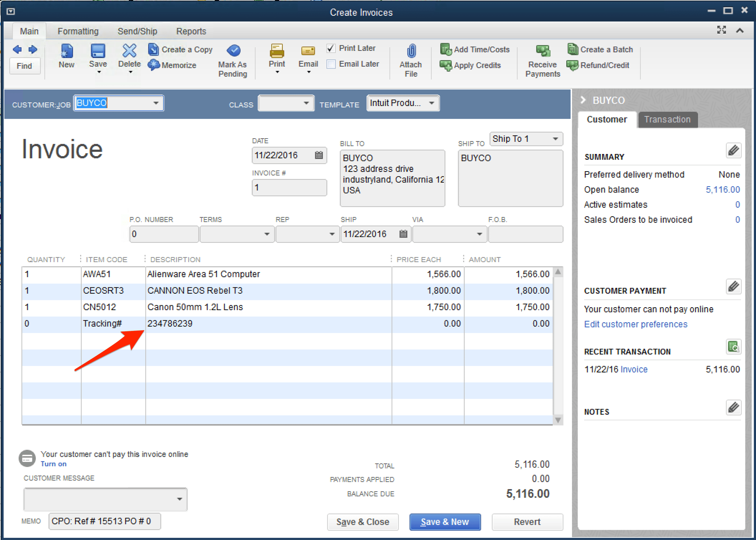This screenshot has width=756, height=540.
Task: Uncheck the Print Later checkbox
Action: click(x=331, y=48)
